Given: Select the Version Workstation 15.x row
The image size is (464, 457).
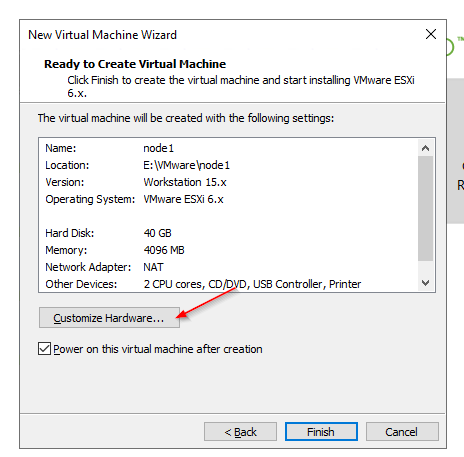Looking at the screenshot, I should point(228,182).
